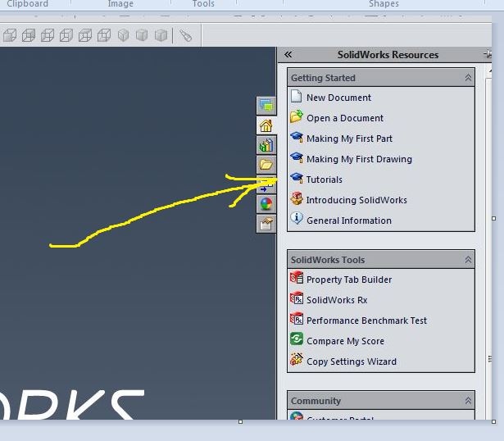
Task: Click the Introducing SolidWorks box icon
Action: 297,198
